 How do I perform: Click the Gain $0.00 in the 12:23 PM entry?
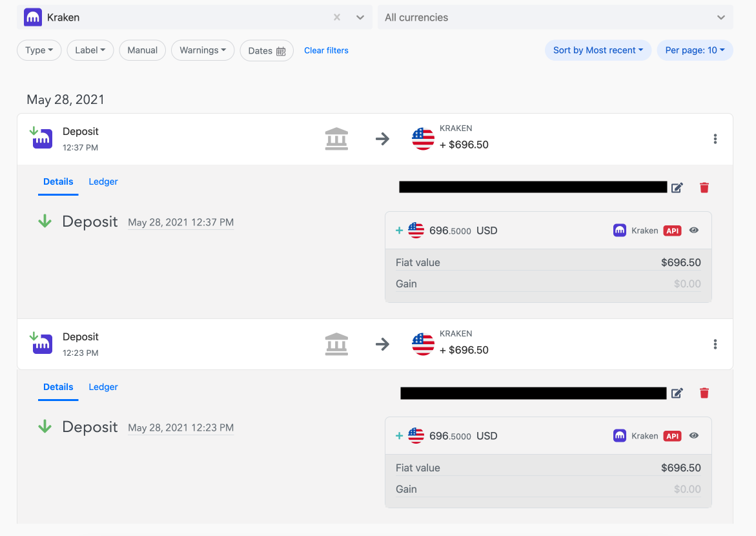[687, 490]
